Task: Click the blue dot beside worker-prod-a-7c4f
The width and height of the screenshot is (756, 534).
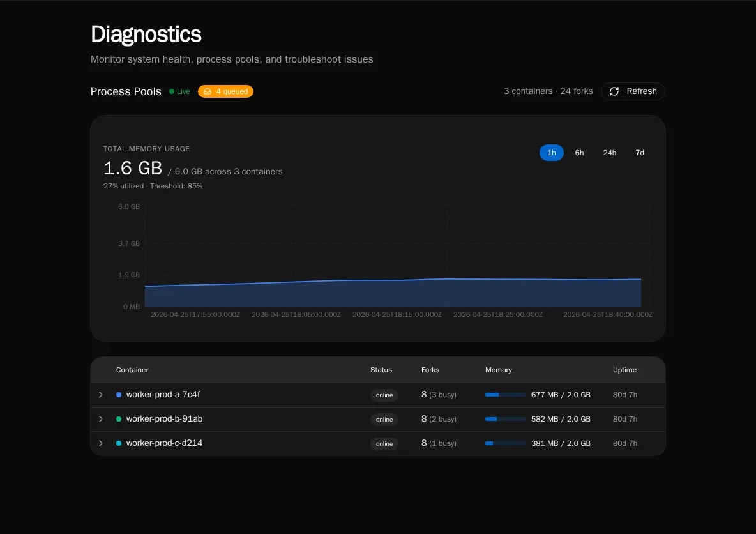Action: coord(119,395)
